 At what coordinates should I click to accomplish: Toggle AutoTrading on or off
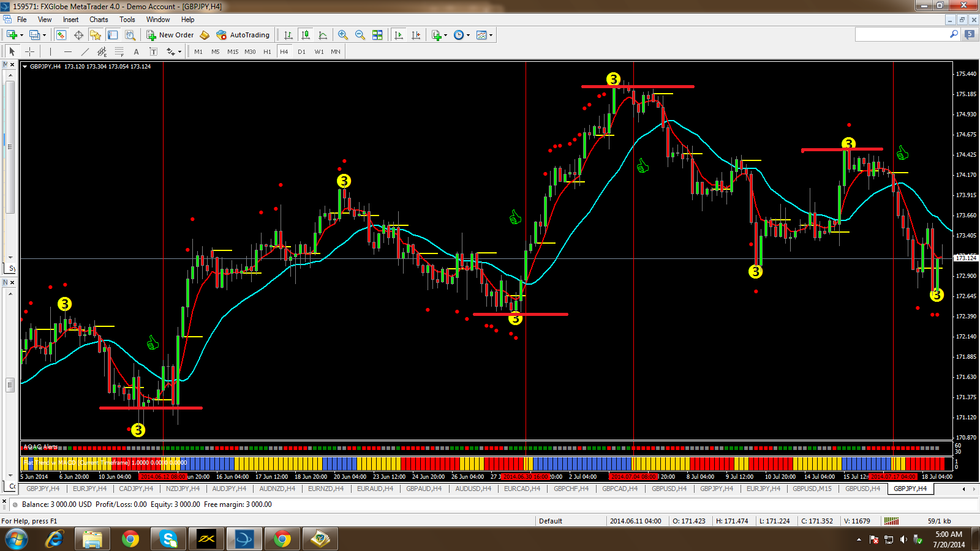click(243, 35)
